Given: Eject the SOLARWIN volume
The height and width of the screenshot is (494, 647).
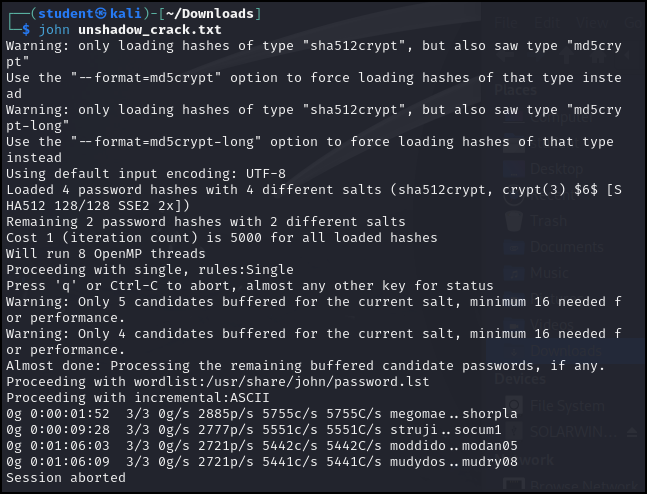Looking at the screenshot, I should pyautogui.click(x=632, y=432).
